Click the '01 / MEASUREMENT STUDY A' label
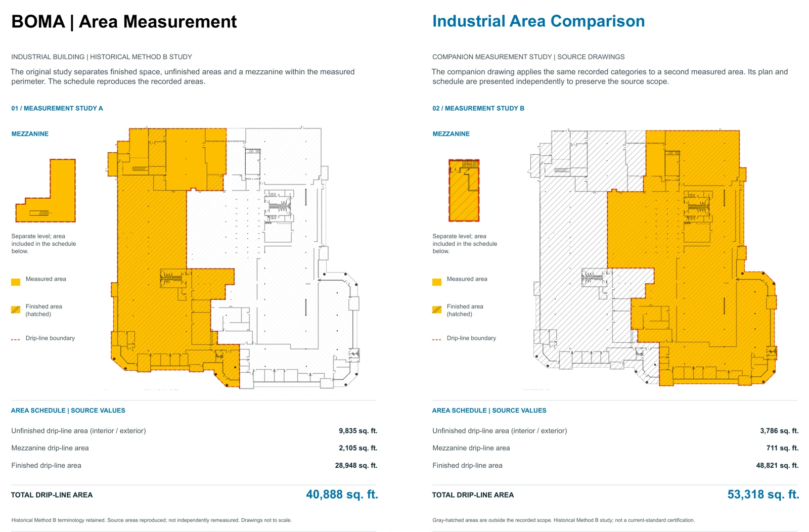 click(57, 108)
